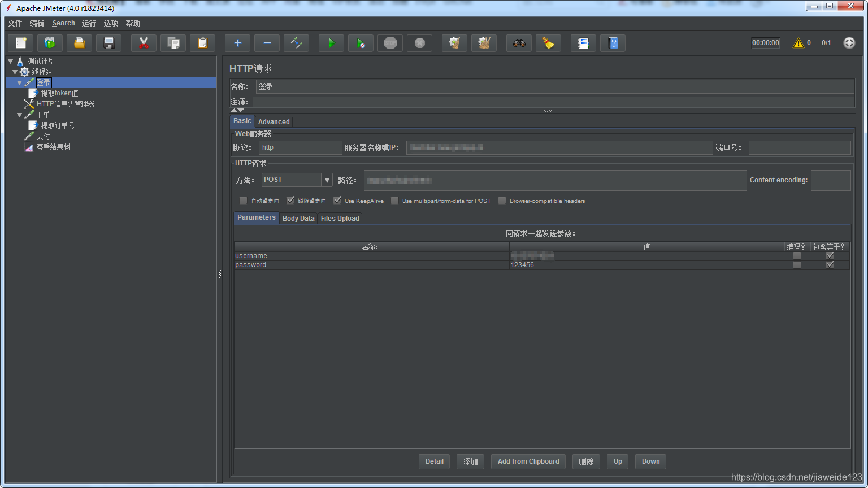
Task: Click the Down button
Action: (x=650, y=461)
